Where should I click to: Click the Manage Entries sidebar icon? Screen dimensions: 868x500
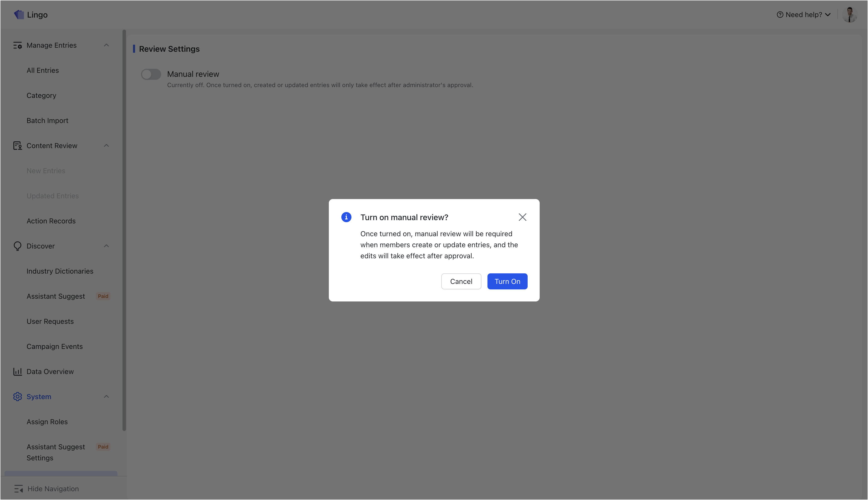click(x=18, y=45)
